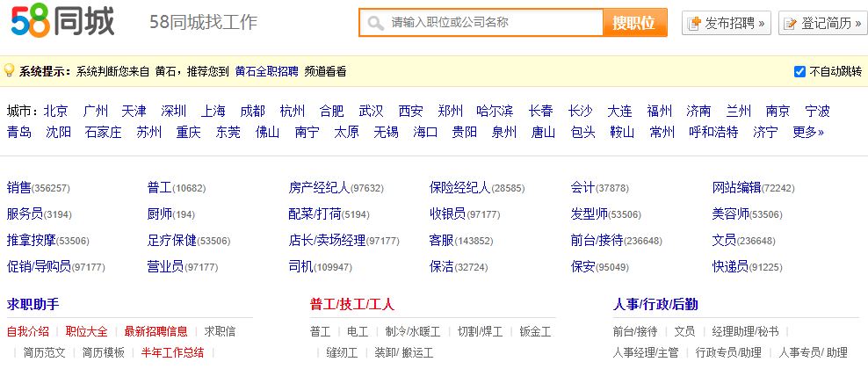Click the 发布招聘 document icon
Image resolution: width=868 pixels, height=369 pixels.
point(694,23)
